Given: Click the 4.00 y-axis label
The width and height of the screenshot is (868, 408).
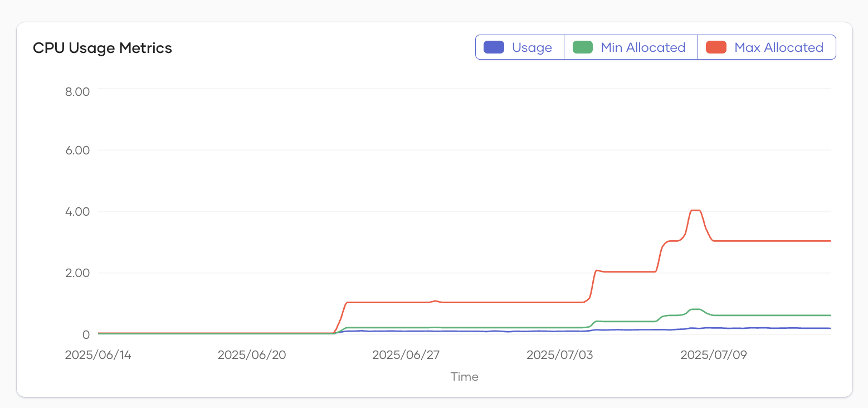Looking at the screenshot, I should (77, 212).
